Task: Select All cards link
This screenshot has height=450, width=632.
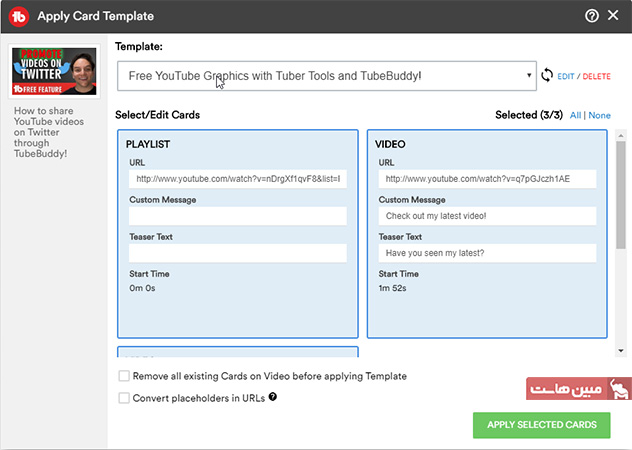Action: 575,115
